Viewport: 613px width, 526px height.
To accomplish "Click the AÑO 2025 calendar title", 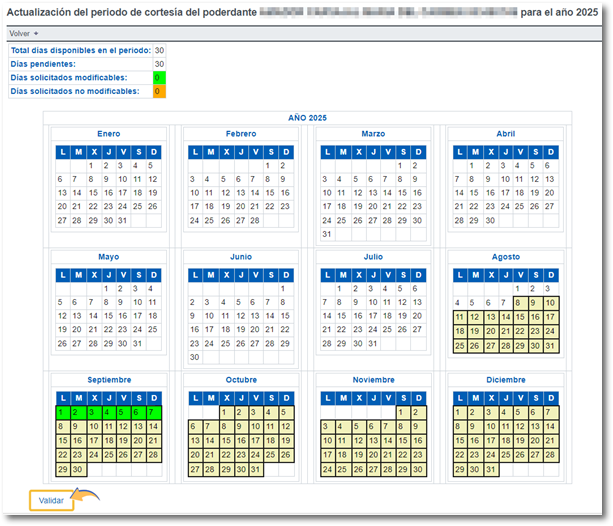I will click(307, 118).
